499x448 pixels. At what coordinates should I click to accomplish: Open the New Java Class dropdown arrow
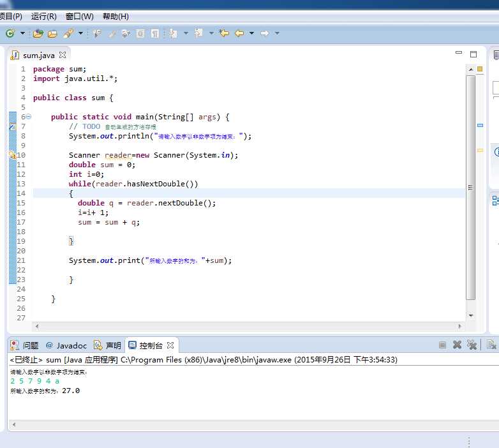[x=22, y=33]
